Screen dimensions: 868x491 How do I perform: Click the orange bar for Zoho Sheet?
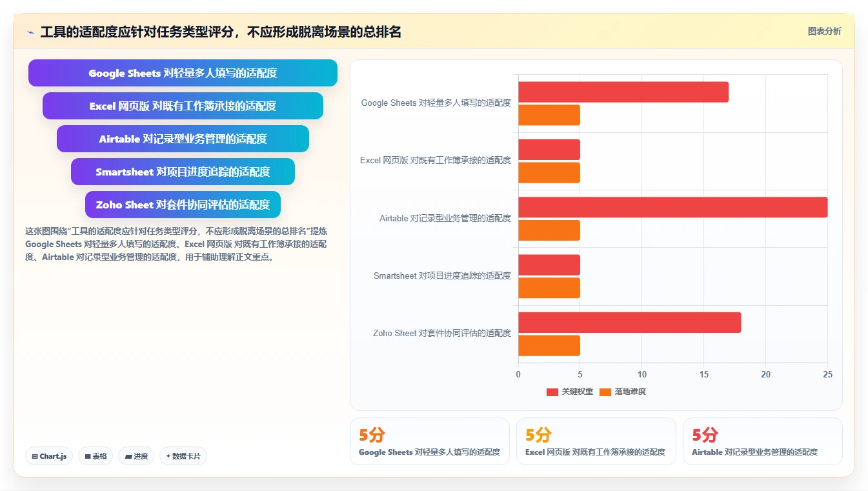(x=549, y=346)
